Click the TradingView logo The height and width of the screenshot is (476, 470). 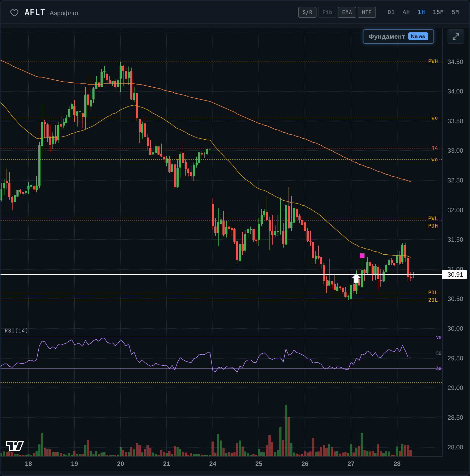(15, 446)
